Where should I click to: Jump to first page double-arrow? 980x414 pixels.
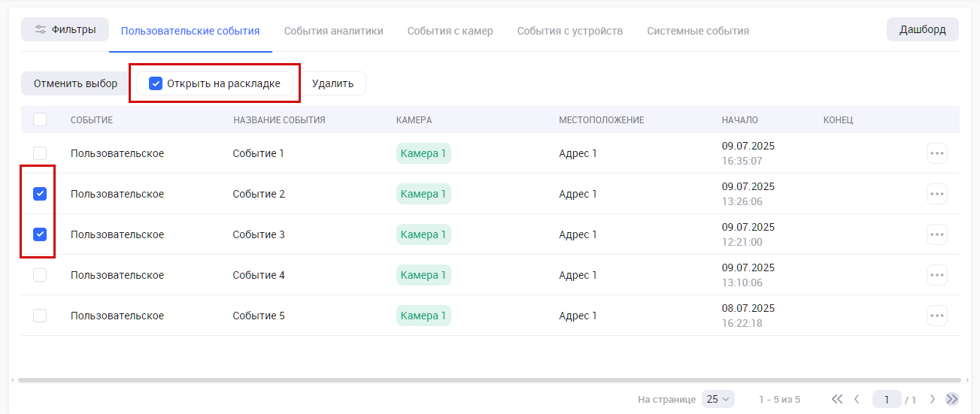click(x=837, y=399)
